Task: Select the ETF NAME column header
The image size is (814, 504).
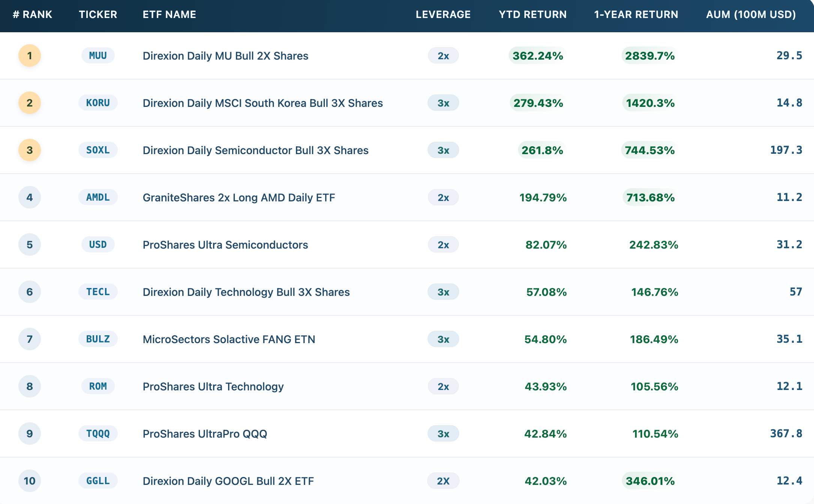Action: point(169,14)
